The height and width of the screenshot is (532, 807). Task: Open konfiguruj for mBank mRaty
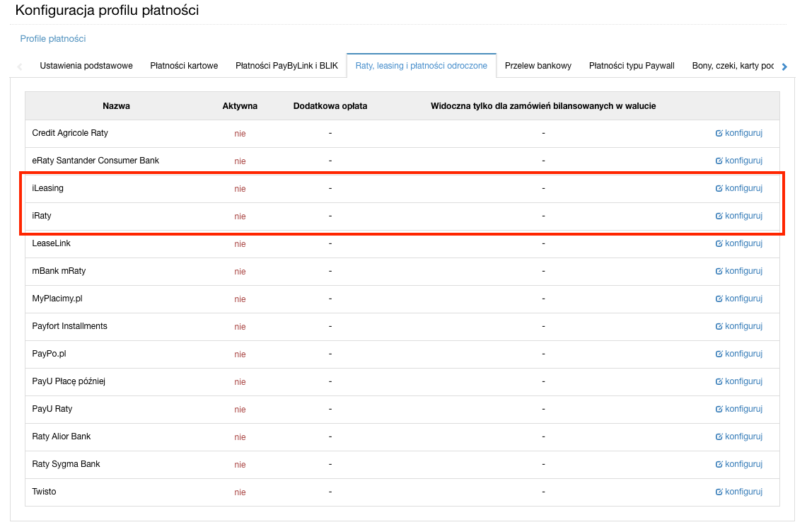click(x=743, y=271)
